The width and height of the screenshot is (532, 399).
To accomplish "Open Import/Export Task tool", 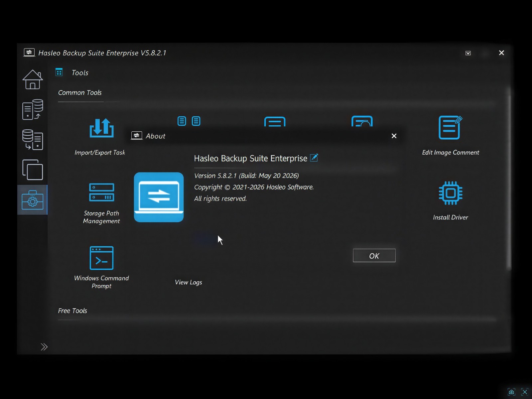I will click(101, 128).
